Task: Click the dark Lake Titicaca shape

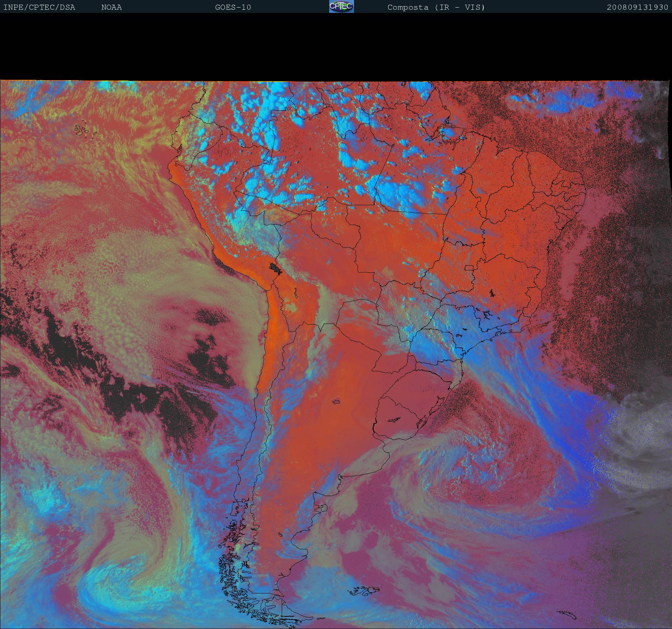Action: 275,268
